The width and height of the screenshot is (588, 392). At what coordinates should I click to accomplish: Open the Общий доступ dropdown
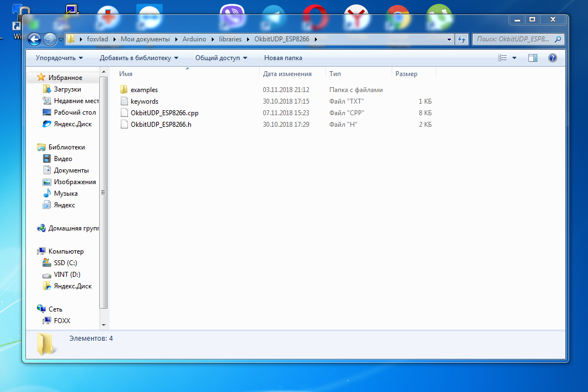tap(221, 58)
